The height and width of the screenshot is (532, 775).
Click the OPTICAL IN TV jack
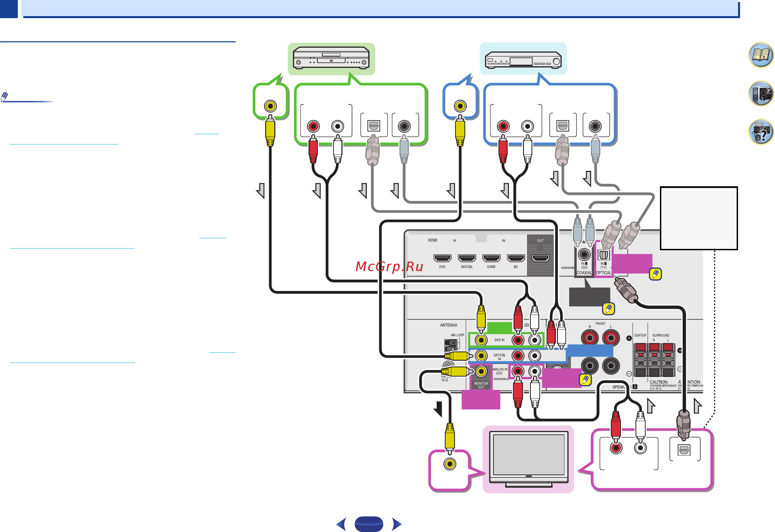(603, 255)
